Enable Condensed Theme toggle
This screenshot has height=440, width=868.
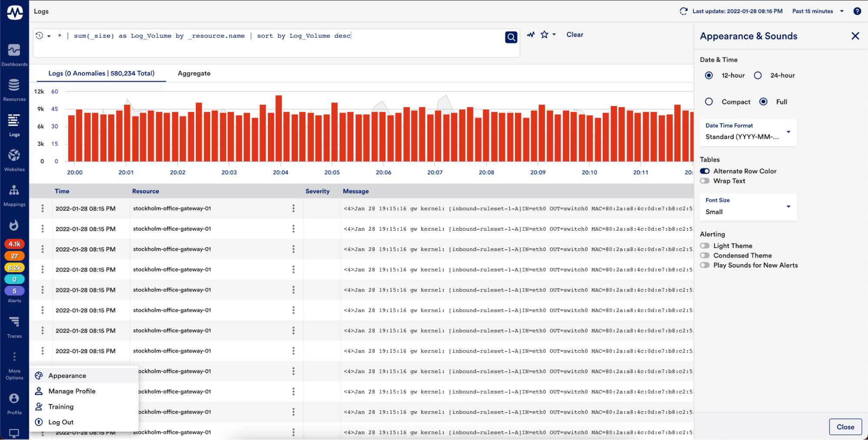click(x=705, y=255)
